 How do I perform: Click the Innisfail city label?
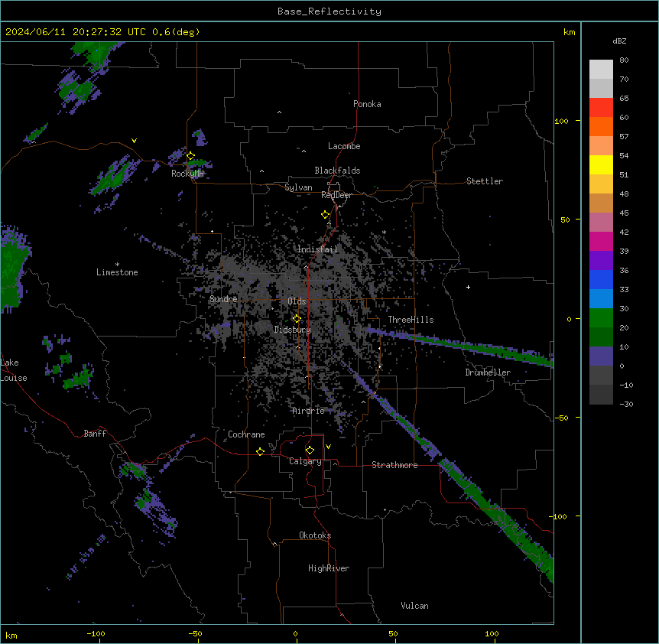tap(318, 249)
